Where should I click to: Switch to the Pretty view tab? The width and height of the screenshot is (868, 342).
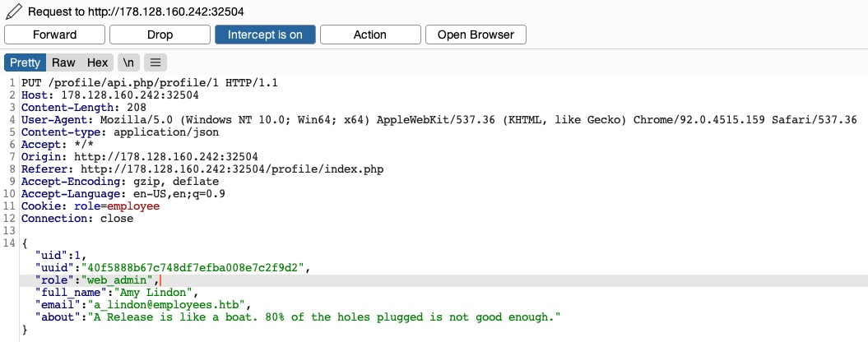[25, 62]
